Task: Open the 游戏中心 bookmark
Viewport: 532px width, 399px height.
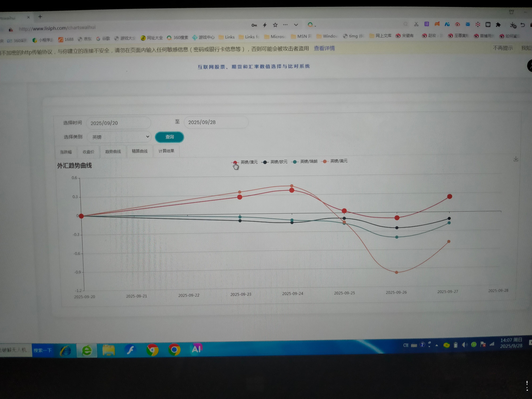Action: pos(203,37)
